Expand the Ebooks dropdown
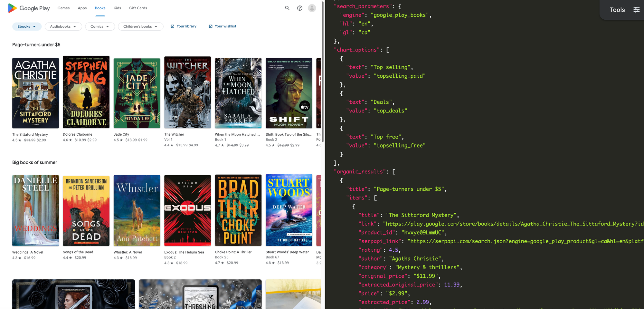 click(27, 26)
